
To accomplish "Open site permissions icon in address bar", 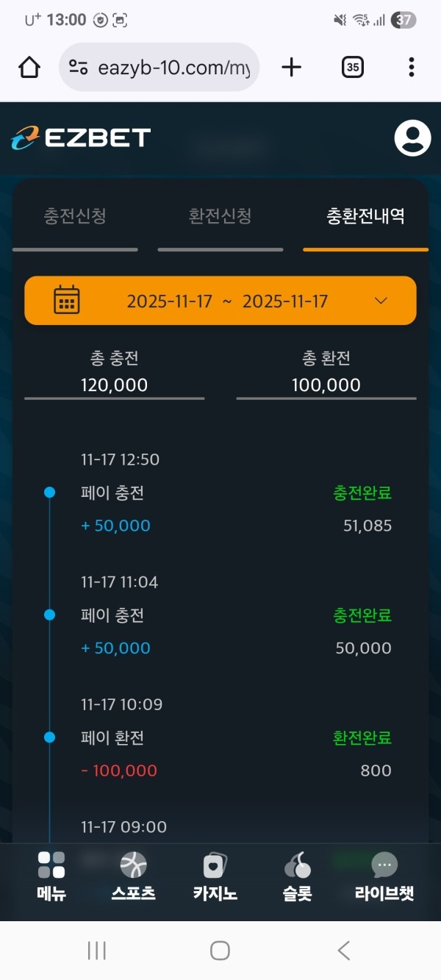I will (78, 66).
